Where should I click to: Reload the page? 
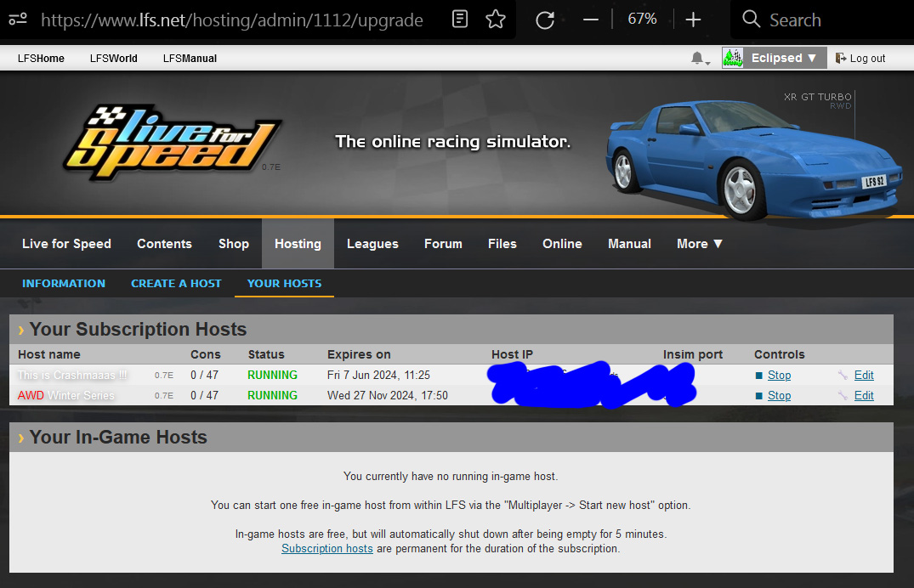545,20
